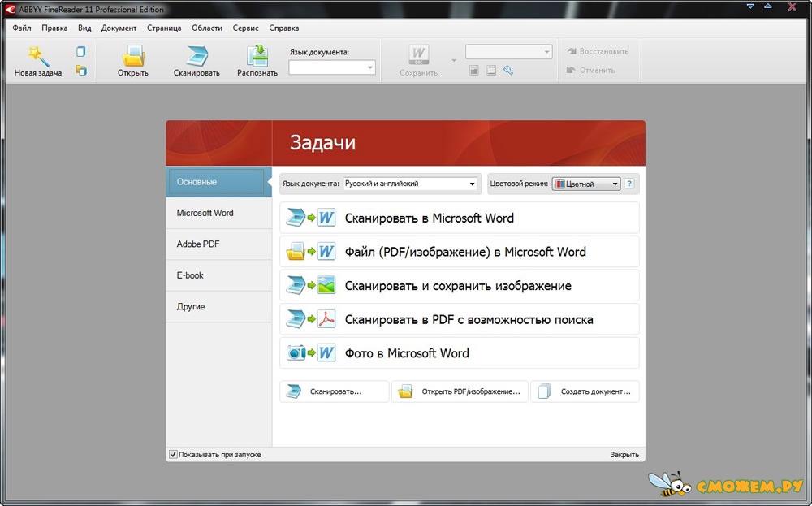The width and height of the screenshot is (812, 506).
Task: Open the save format dropdown in toolbar
Action: click(x=508, y=52)
